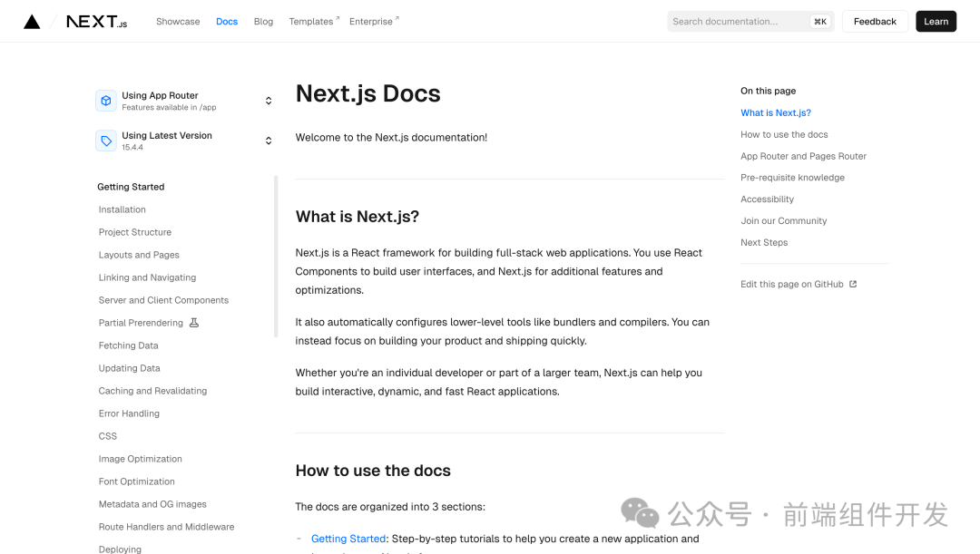Open Linking and Navigating page
The width and height of the screenshot is (980, 554).
[148, 277]
